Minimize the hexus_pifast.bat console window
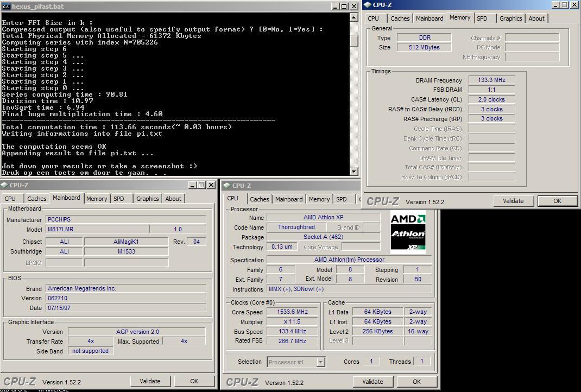This screenshot has width=581, height=392. [335, 7]
